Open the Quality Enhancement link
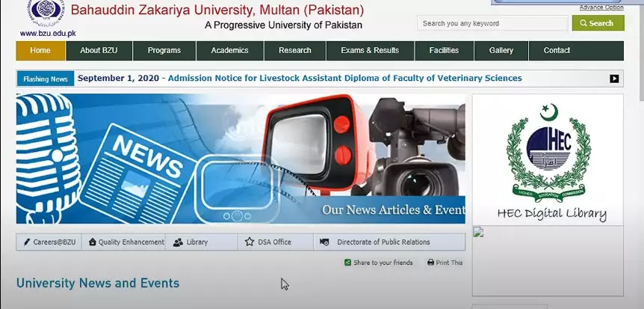Image resolution: width=644 pixels, height=309 pixels. click(x=131, y=242)
